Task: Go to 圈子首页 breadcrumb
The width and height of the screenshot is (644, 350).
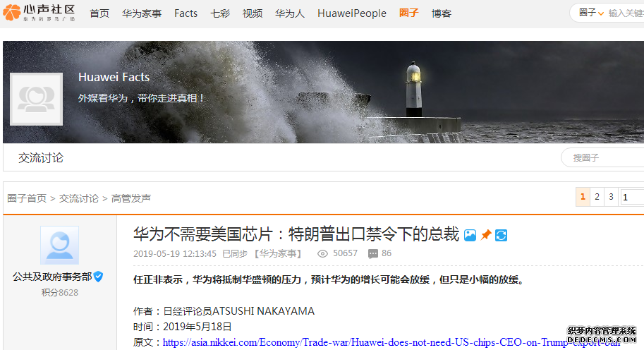Action: pyautogui.click(x=27, y=198)
